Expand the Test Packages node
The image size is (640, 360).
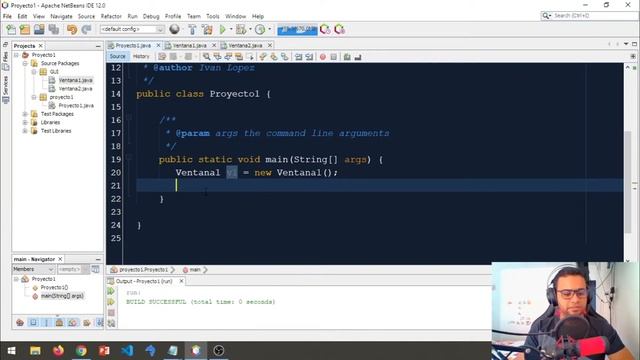(x=25, y=114)
